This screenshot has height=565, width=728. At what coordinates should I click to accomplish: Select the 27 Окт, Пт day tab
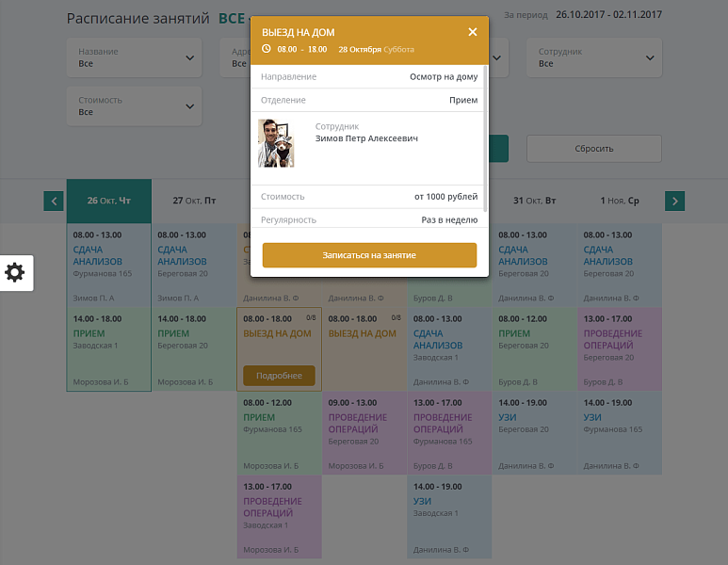click(194, 201)
